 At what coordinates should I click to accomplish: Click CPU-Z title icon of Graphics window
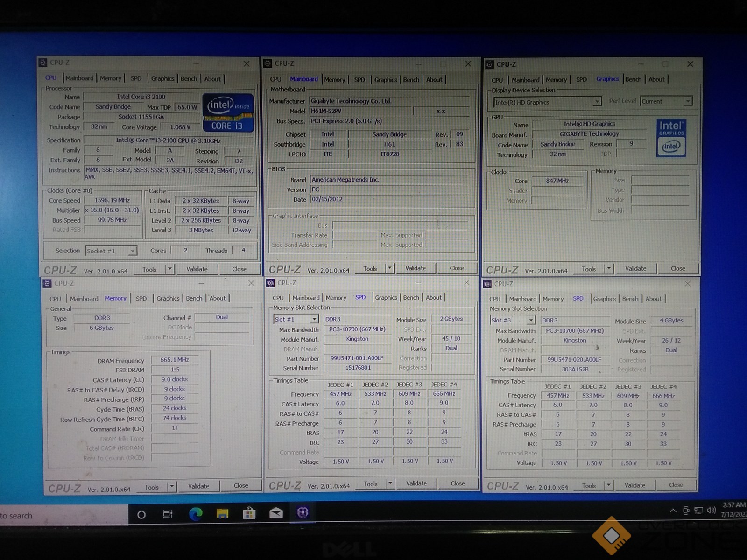click(x=489, y=64)
